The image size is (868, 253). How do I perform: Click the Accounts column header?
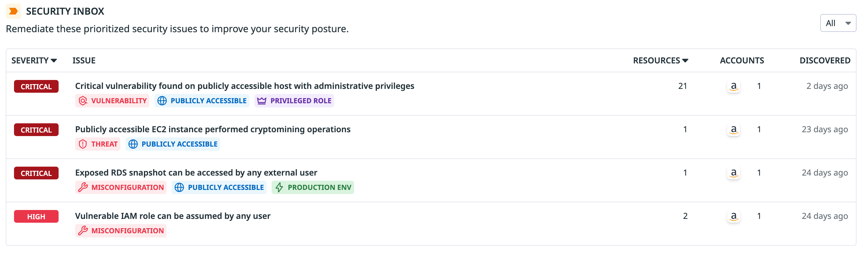pos(742,61)
